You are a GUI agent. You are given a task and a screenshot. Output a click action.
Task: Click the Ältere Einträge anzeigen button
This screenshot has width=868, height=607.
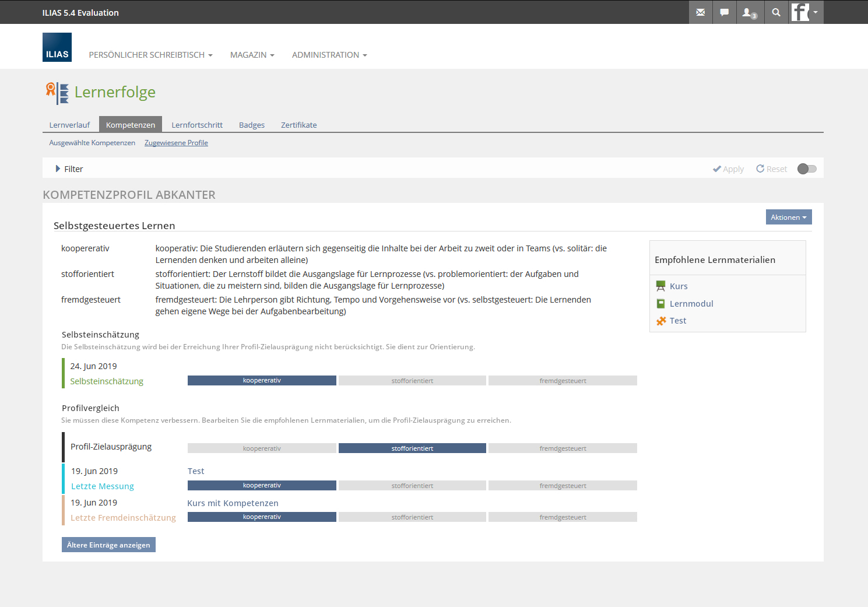point(108,545)
